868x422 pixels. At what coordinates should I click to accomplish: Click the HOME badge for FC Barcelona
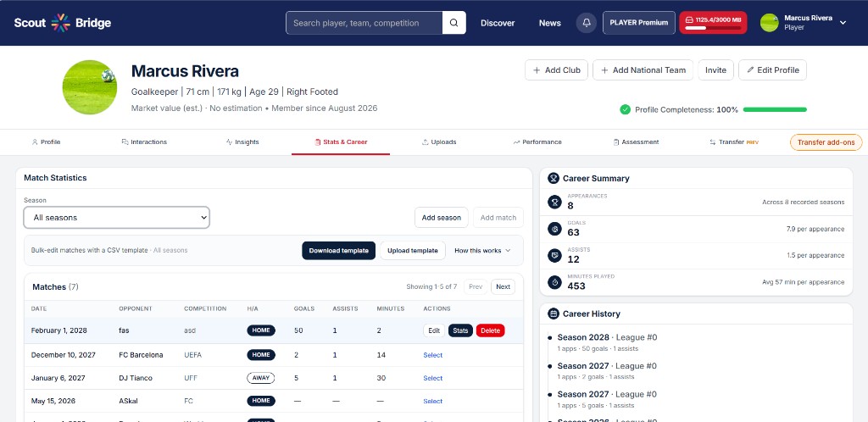pyautogui.click(x=261, y=355)
